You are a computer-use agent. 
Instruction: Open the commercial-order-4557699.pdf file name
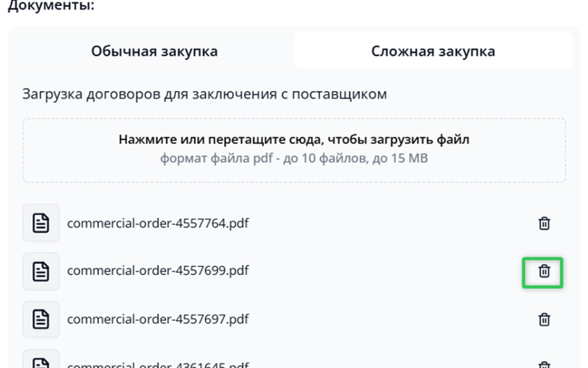point(158,271)
